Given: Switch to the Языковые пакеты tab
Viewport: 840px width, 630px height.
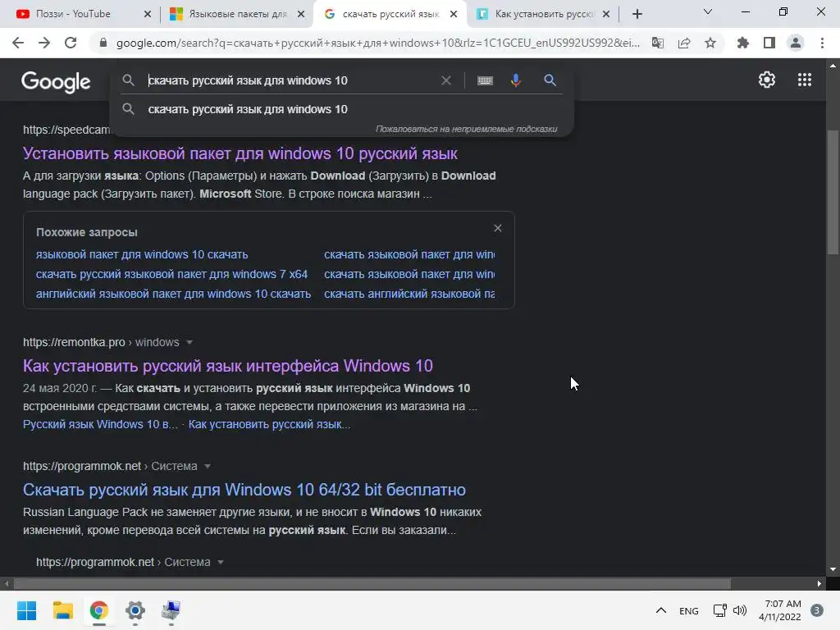Looking at the screenshot, I should pos(237,14).
